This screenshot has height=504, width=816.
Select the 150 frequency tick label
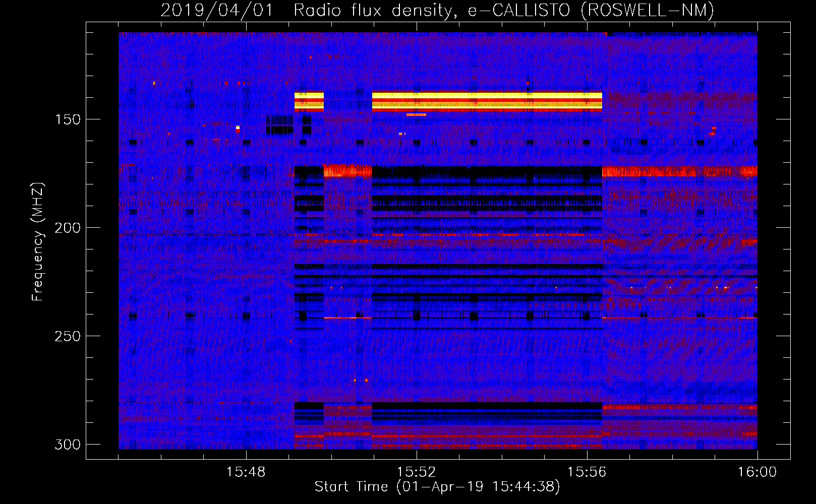pos(68,119)
